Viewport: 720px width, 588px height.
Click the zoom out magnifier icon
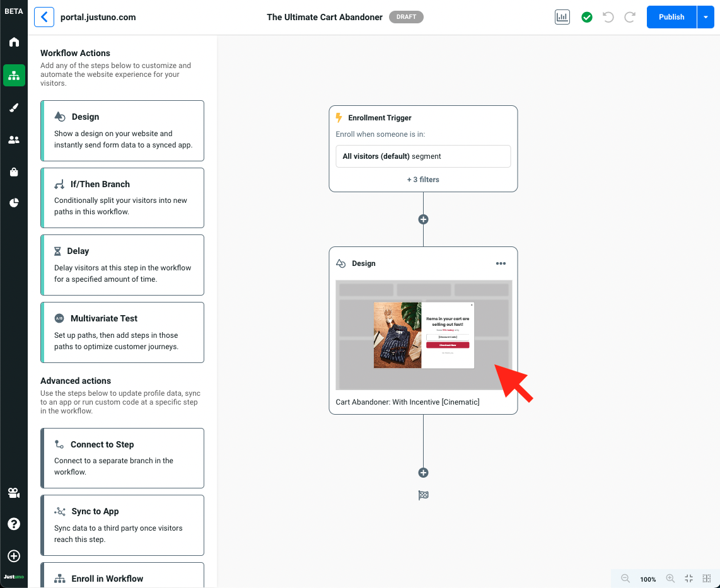[x=625, y=579]
